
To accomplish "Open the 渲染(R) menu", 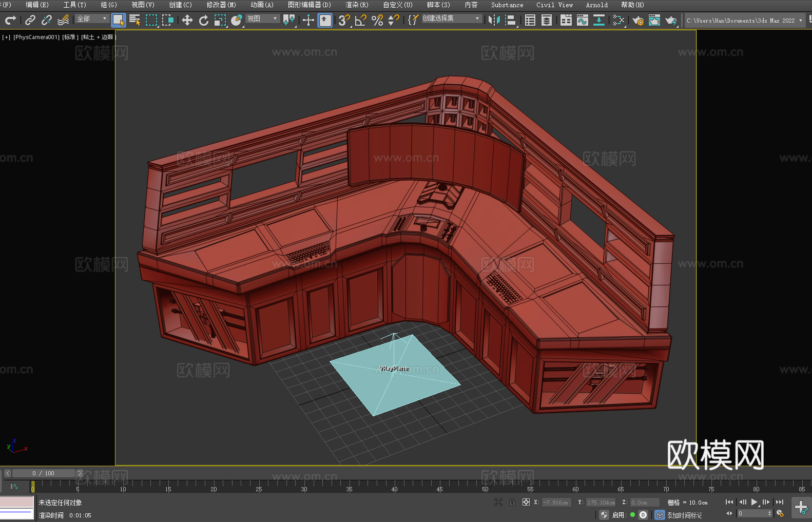I will click(x=357, y=5).
